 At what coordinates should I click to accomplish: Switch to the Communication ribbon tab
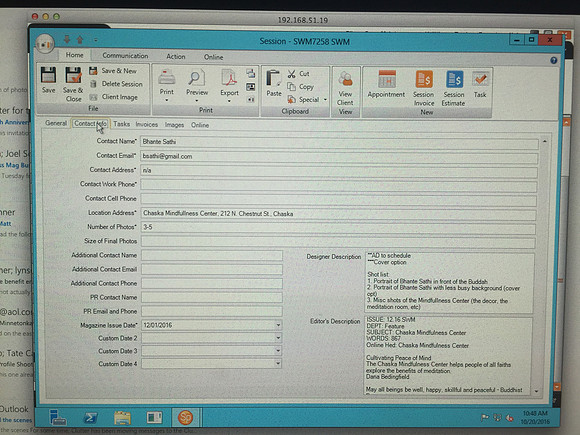[125, 56]
